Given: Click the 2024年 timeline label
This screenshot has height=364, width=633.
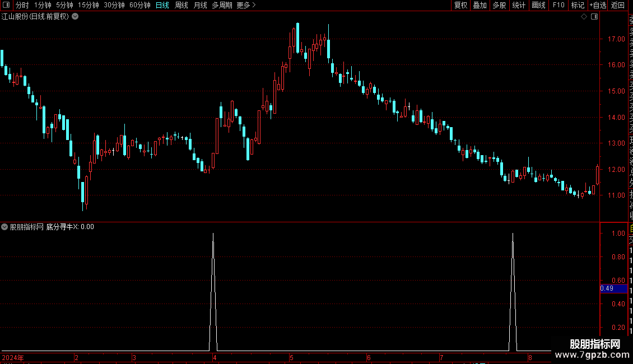Looking at the screenshot, I should click(x=13, y=357).
